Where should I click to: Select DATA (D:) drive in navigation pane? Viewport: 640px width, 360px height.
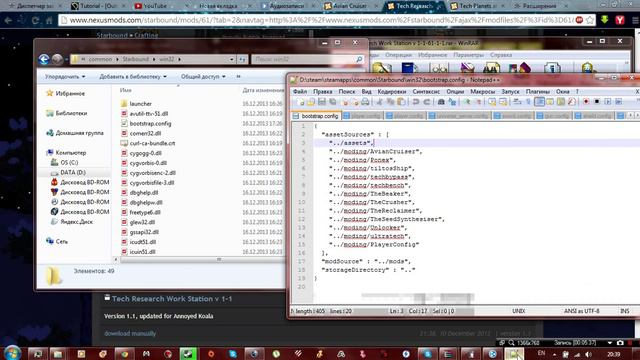[73, 173]
